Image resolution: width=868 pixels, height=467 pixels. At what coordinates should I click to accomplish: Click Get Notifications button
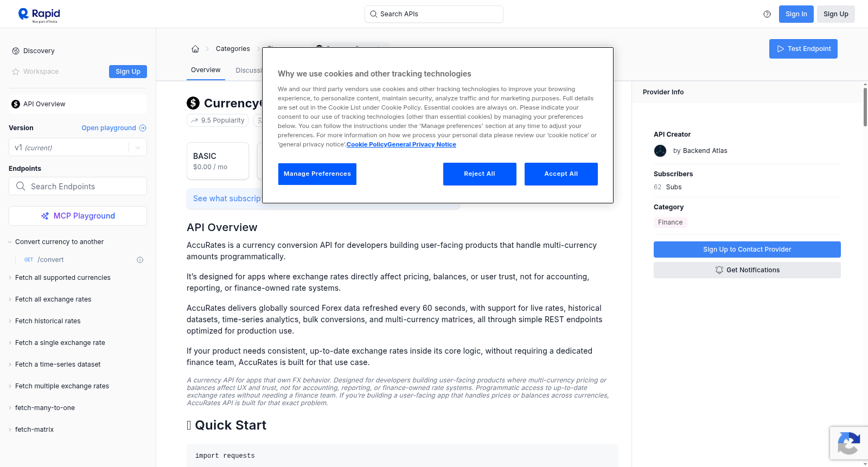[x=747, y=270]
